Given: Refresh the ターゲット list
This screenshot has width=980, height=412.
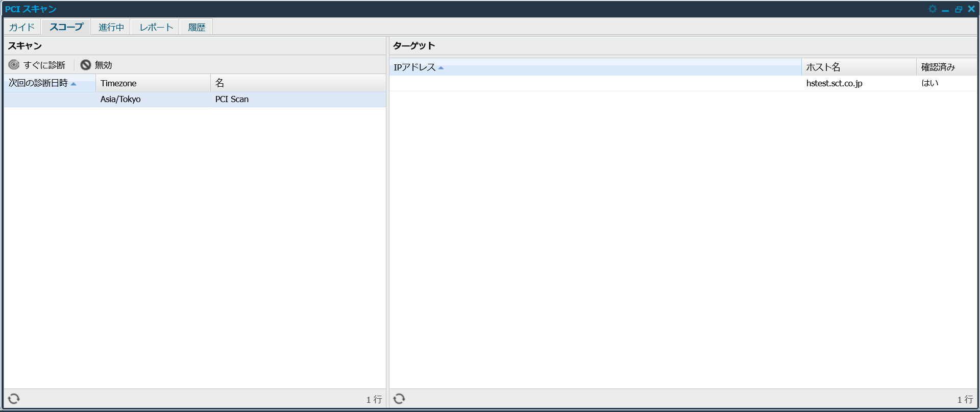Looking at the screenshot, I should pos(399,399).
